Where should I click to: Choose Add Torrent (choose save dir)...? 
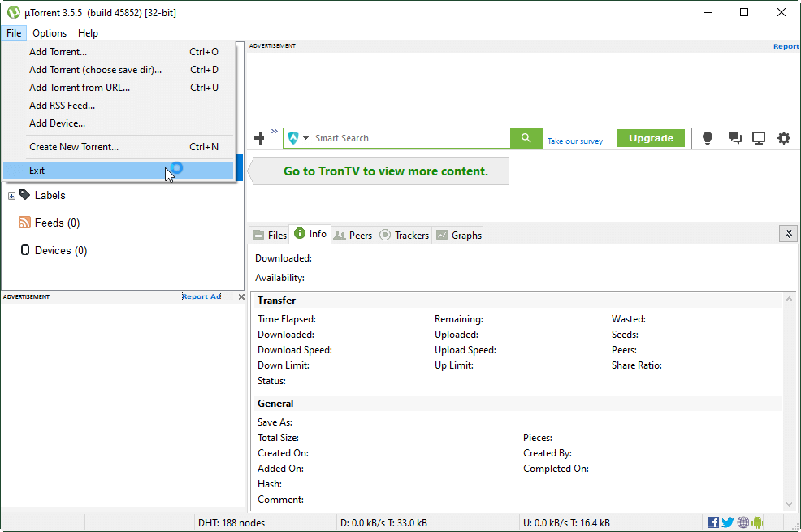(119, 69)
